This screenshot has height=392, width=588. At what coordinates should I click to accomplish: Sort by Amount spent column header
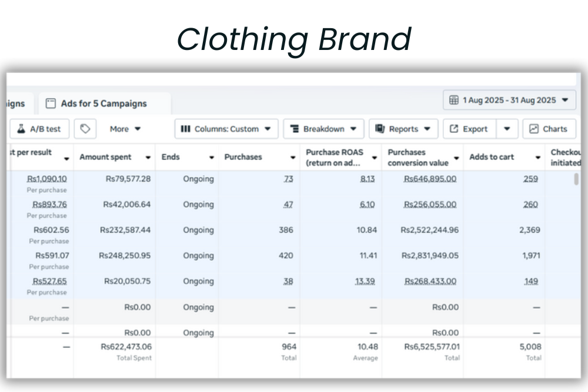pyautogui.click(x=106, y=158)
